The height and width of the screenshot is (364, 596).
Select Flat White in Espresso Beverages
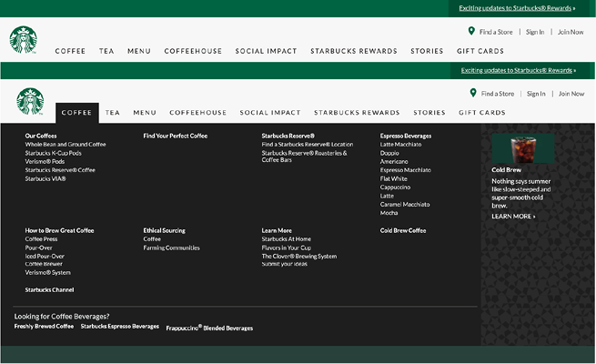tap(393, 178)
